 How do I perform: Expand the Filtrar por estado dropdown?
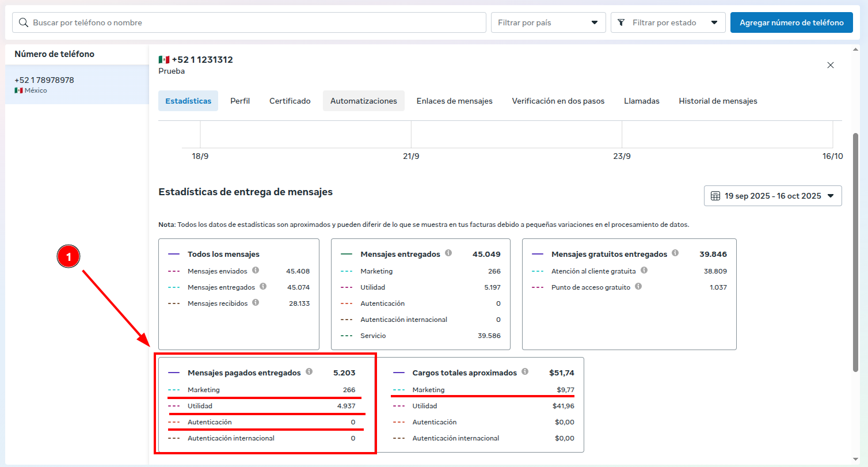(668, 22)
